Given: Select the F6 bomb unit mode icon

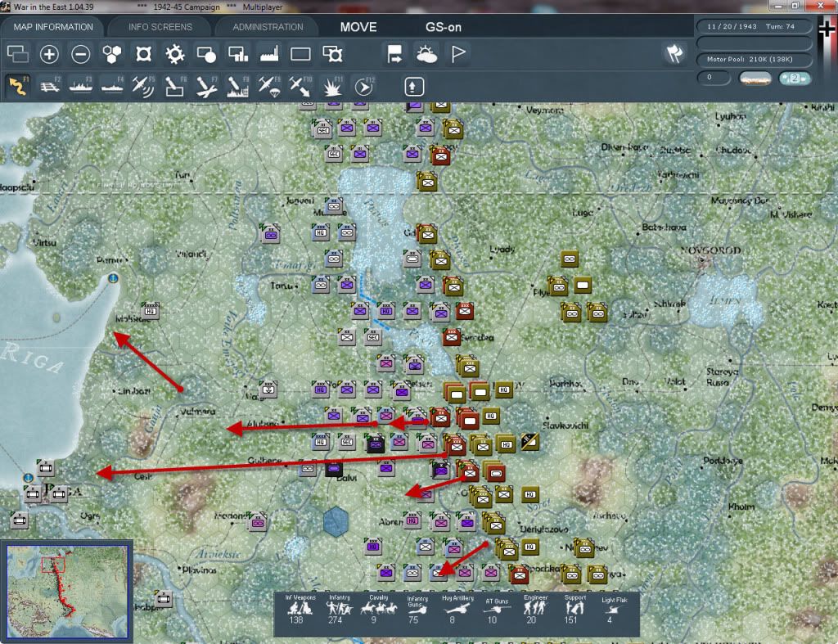Looking at the screenshot, I should click(175, 87).
